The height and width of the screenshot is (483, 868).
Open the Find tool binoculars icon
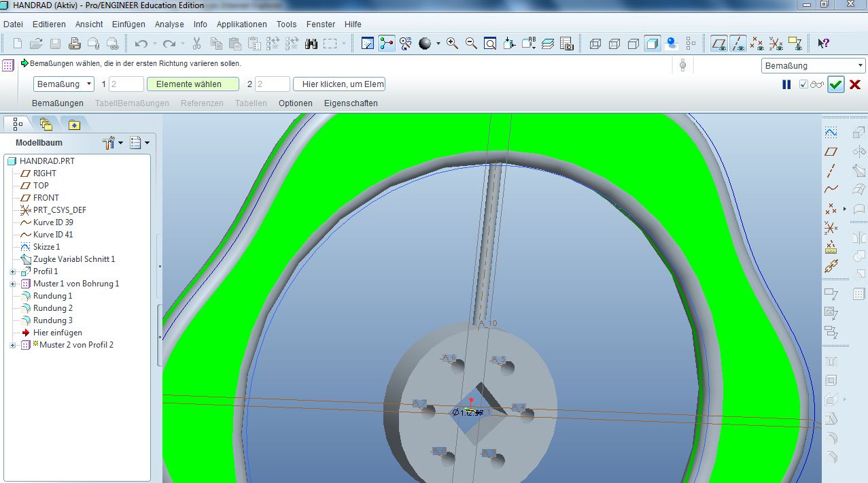(x=311, y=44)
